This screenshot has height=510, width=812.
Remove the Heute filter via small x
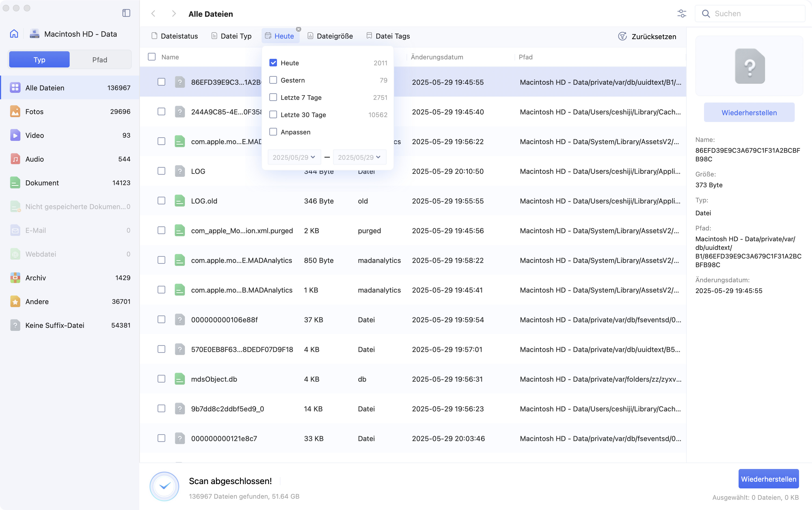(x=299, y=29)
